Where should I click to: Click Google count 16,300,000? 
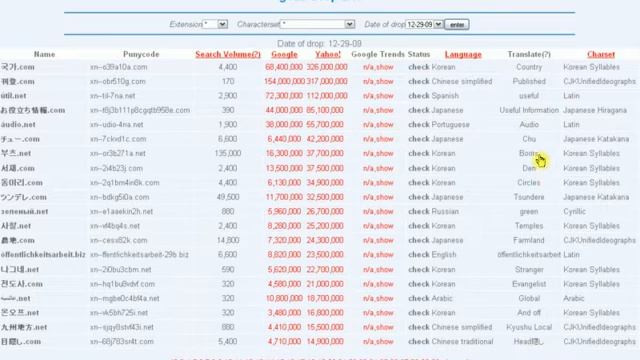pyautogui.click(x=284, y=153)
